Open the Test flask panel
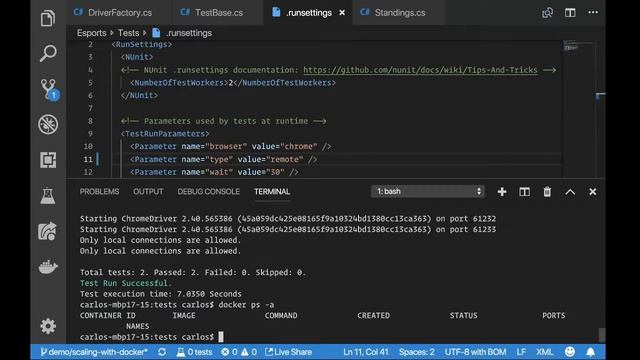 click(48, 196)
